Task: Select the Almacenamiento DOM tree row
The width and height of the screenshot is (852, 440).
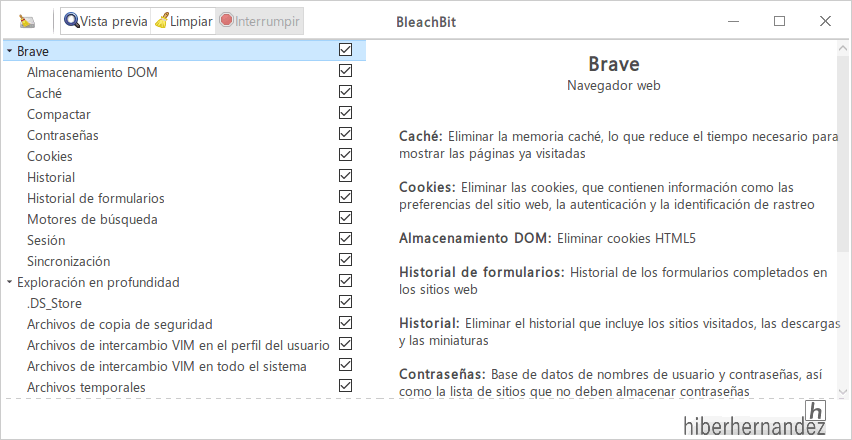Action: point(184,72)
